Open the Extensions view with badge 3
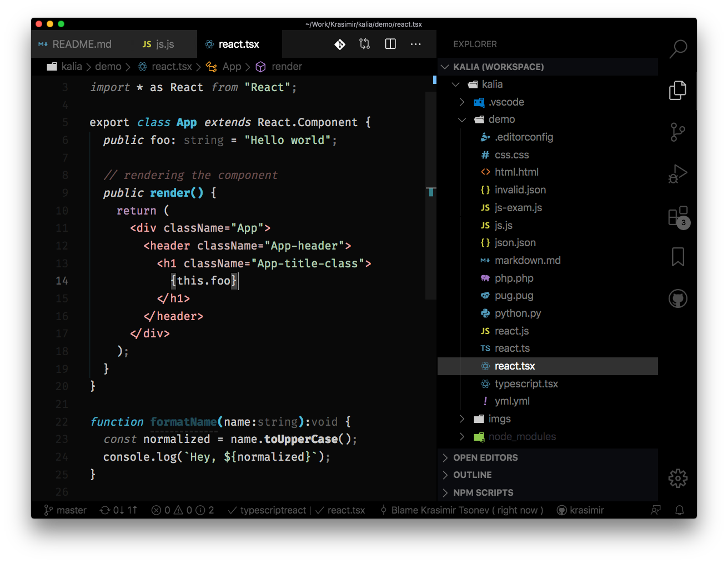The height and width of the screenshot is (563, 728). [x=679, y=217]
